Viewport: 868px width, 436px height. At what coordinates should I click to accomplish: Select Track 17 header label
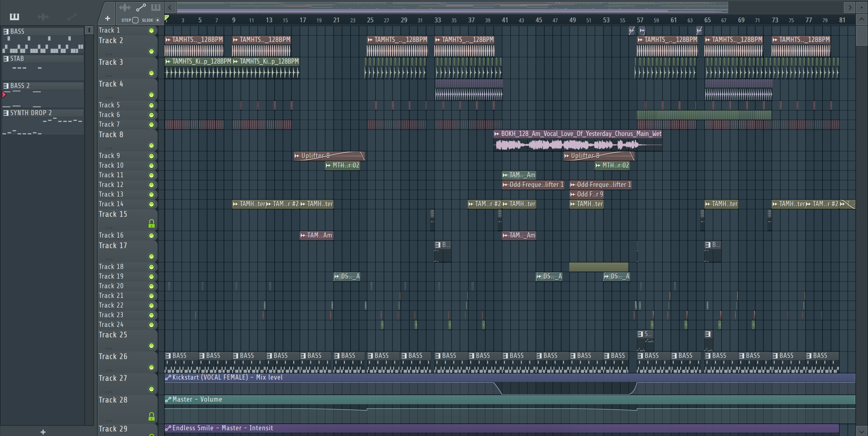[113, 245]
